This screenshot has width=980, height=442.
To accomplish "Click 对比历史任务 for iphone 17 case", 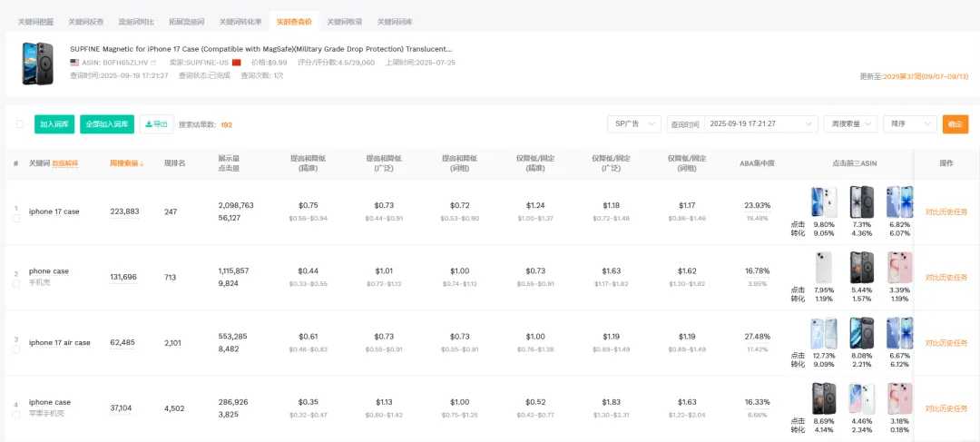I will pyautogui.click(x=946, y=212).
